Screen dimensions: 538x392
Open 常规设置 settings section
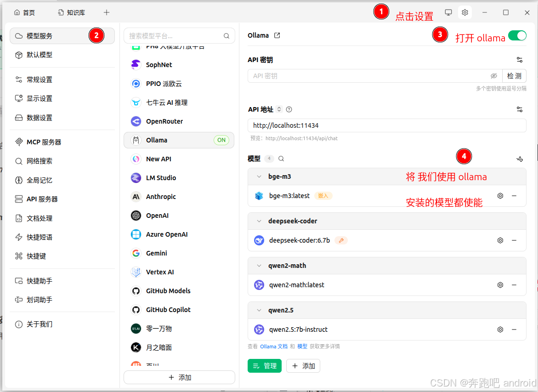click(62, 80)
